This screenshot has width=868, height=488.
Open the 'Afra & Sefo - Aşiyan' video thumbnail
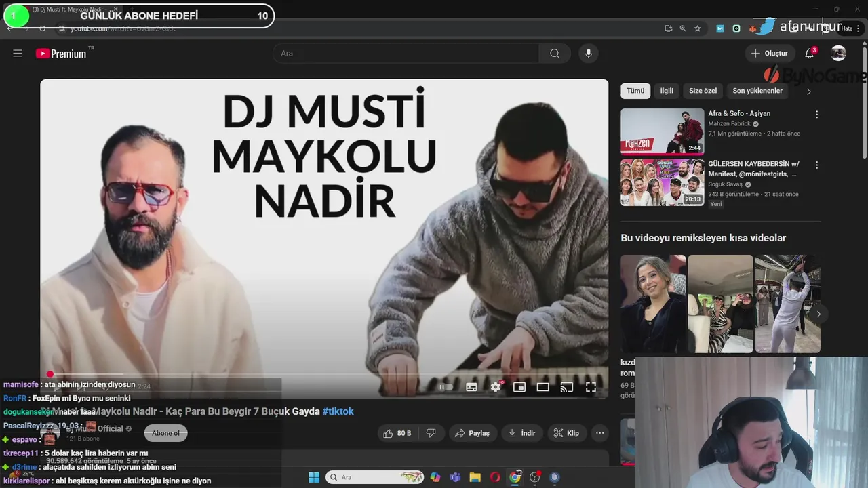(x=663, y=131)
